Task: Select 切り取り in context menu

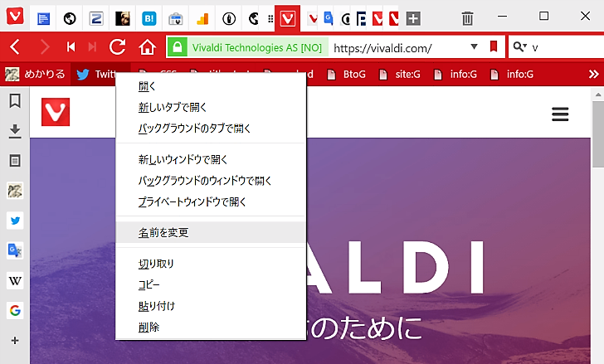Action: [211, 264]
